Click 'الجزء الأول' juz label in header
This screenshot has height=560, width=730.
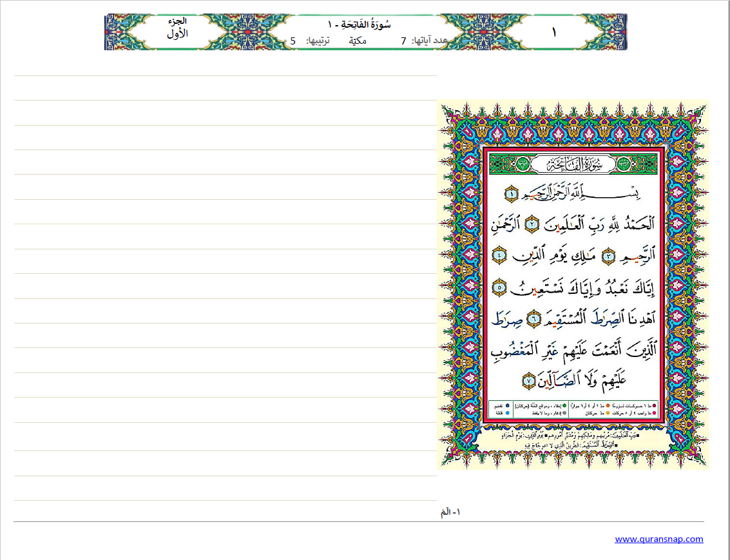177,29
